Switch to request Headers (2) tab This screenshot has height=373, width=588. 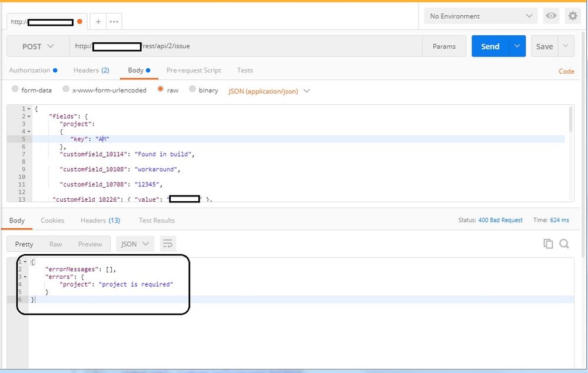click(x=91, y=70)
